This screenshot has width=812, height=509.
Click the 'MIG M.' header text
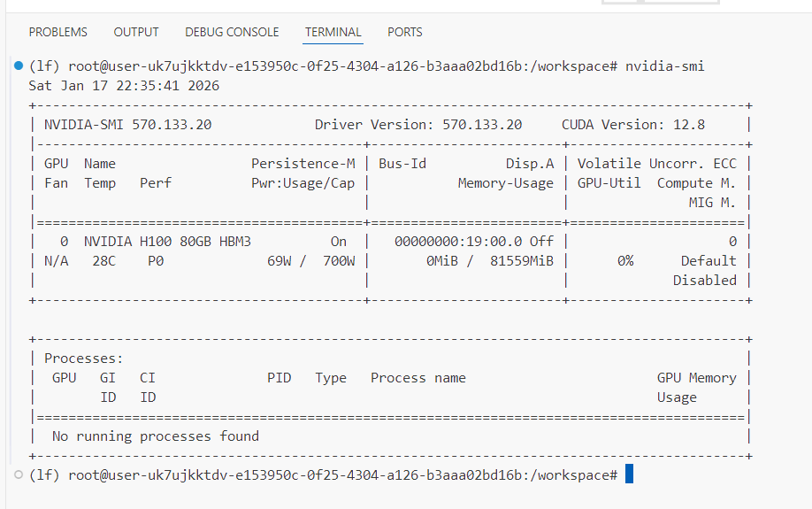713,203
